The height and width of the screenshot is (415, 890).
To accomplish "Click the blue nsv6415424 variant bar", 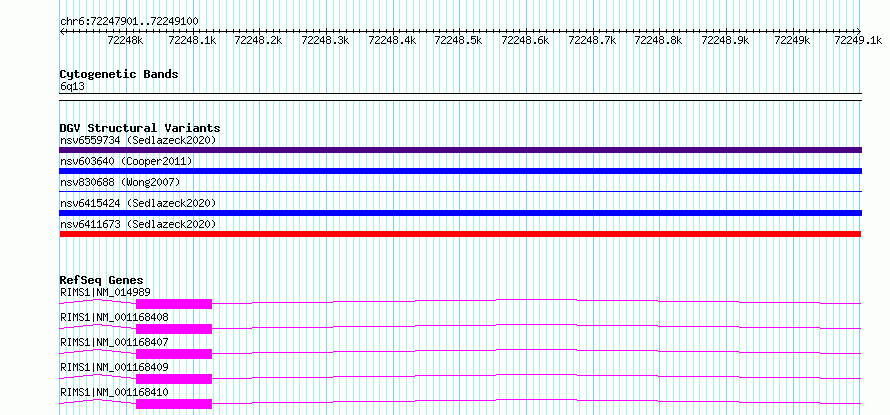I will [460, 213].
